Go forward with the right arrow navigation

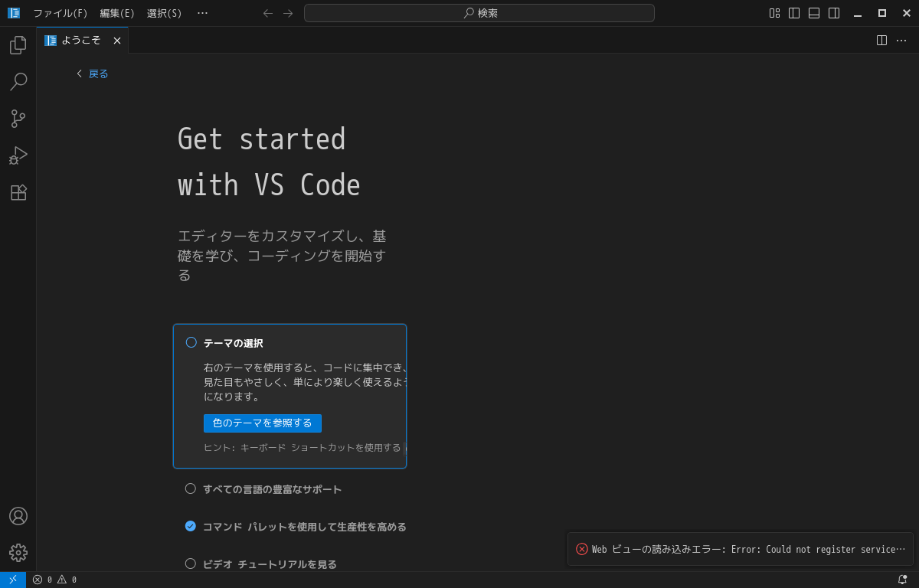[x=288, y=13]
